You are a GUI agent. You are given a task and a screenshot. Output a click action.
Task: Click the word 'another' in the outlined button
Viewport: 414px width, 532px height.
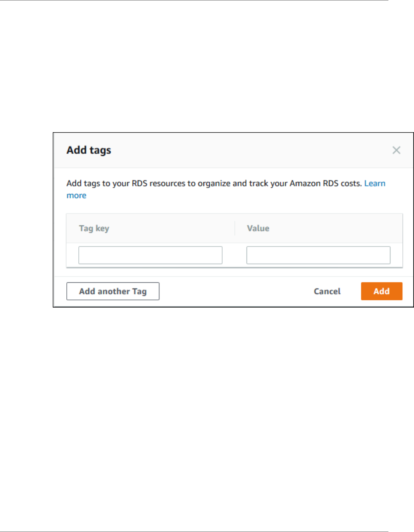[x=114, y=292]
